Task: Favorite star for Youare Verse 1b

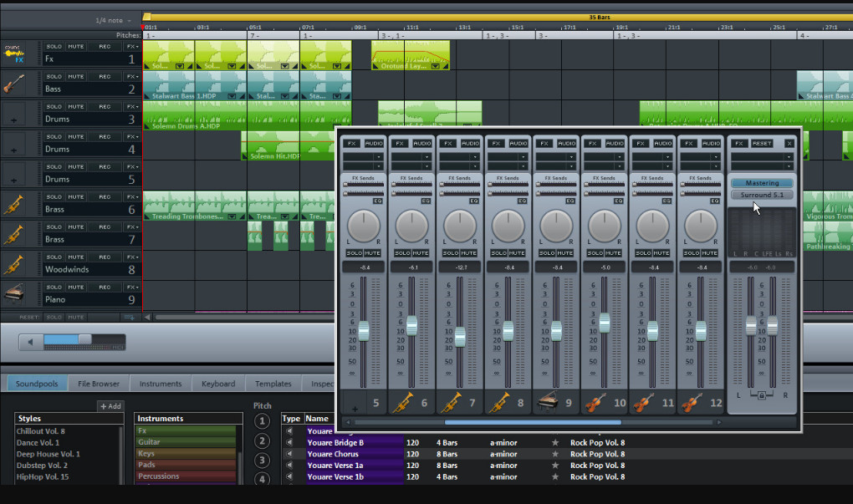Action: (555, 476)
